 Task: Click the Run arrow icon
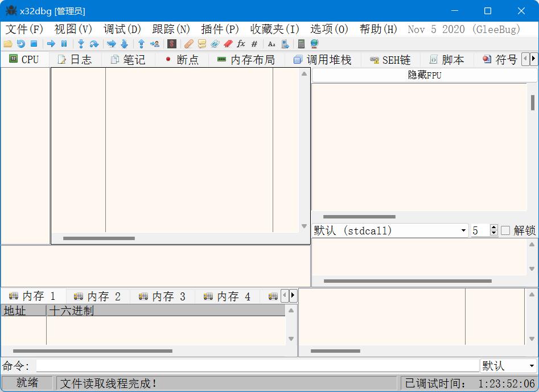[51, 44]
